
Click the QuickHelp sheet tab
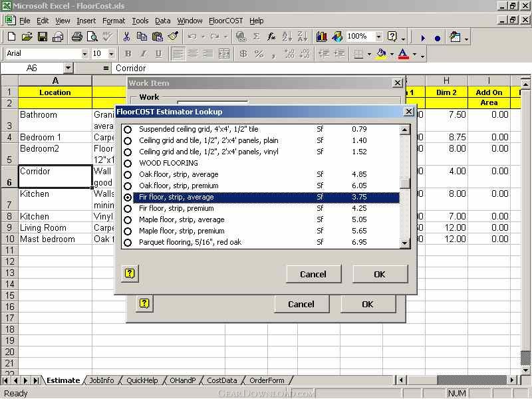point(142,380)
